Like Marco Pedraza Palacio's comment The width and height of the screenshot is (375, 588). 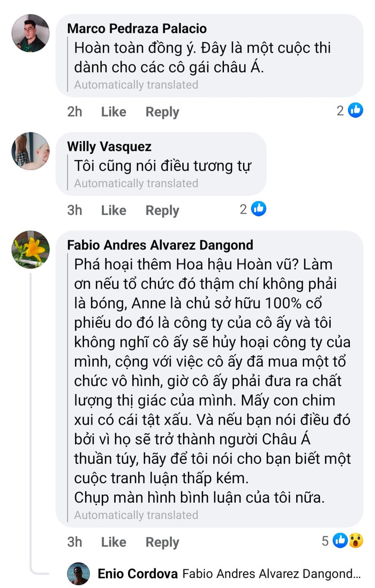click(x=112, y=111)
